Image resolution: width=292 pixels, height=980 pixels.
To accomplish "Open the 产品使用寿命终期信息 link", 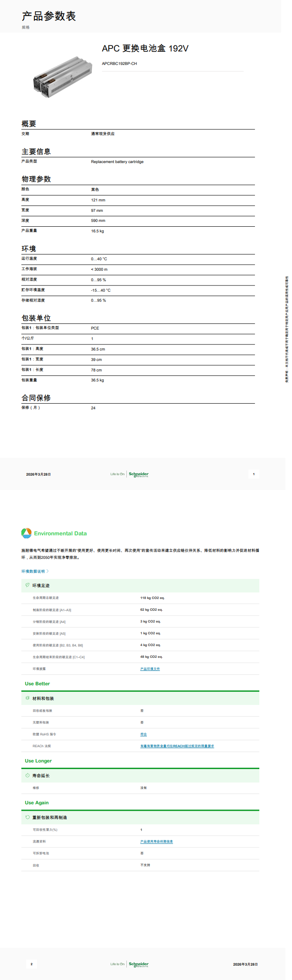I will click(156, 841).
